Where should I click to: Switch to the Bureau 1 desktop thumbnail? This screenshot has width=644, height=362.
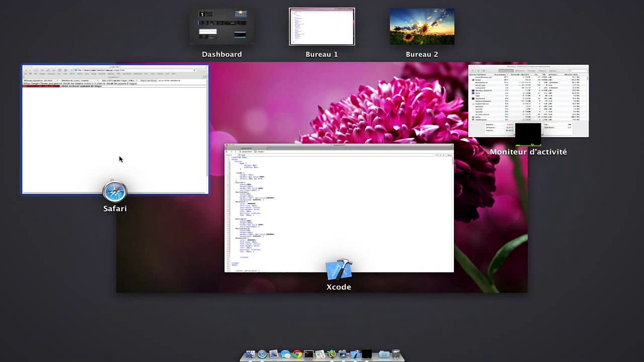tap(322, 27)
